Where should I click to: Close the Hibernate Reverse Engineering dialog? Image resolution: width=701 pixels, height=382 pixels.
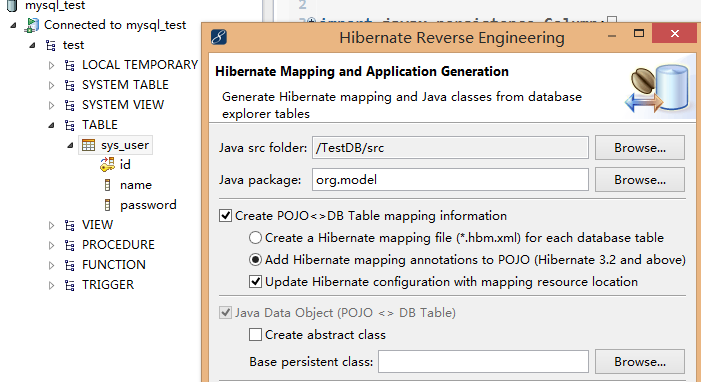pos(675,34)
